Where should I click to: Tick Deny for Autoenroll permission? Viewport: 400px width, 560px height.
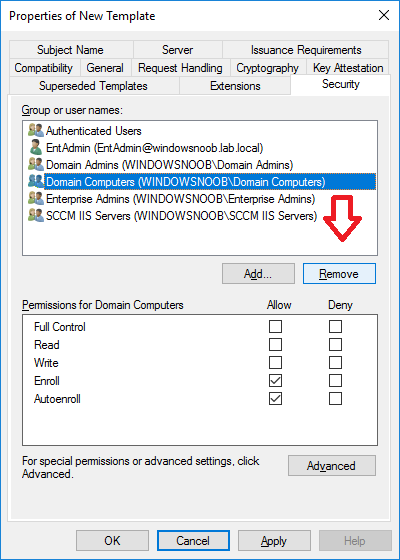[x=335, y=398]
